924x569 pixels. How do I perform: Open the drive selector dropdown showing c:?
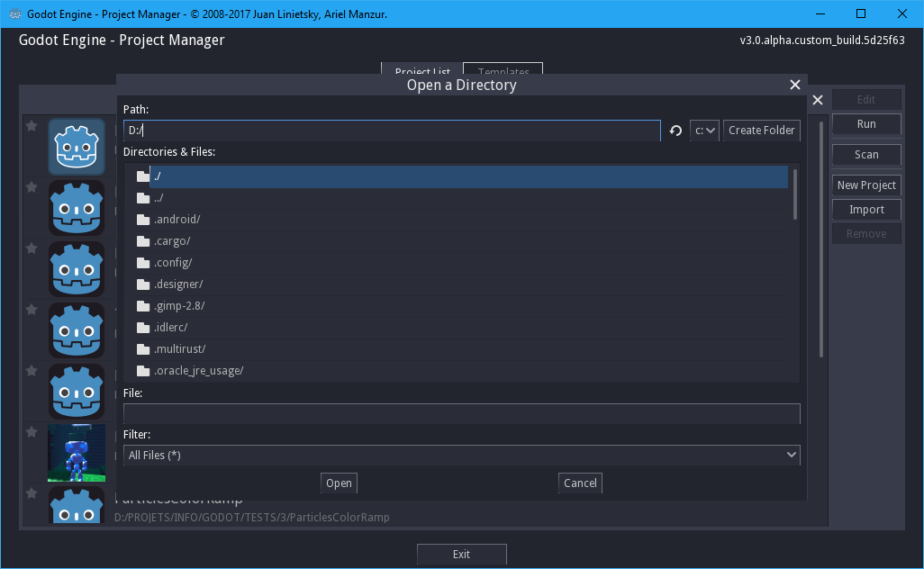click(x=704, y=131)
